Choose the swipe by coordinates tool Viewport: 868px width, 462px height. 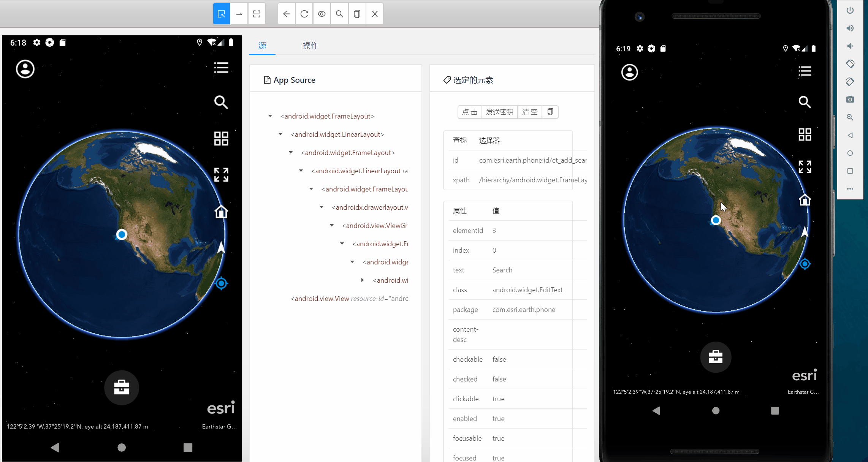(x=239, y=14)
